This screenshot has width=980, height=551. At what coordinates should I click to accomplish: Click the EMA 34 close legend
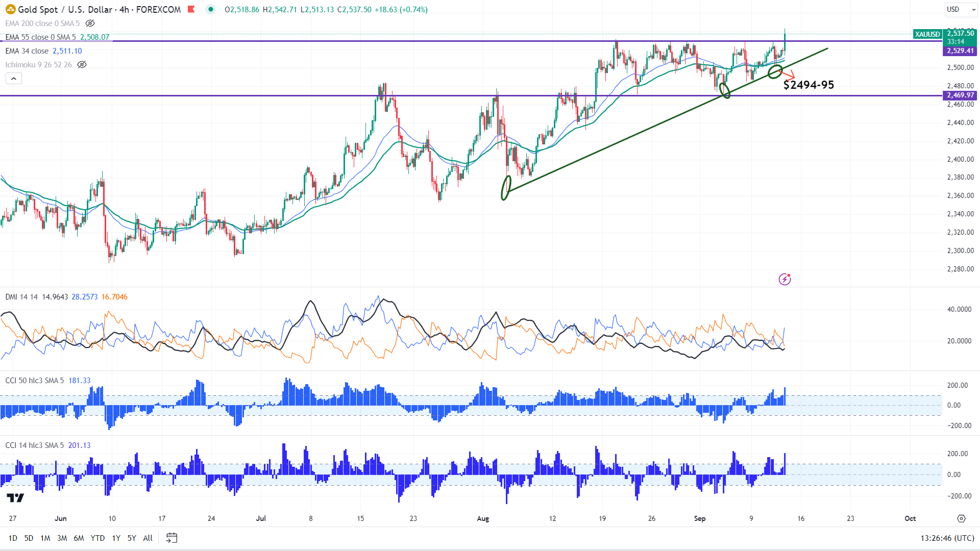(x=27, y=51)
